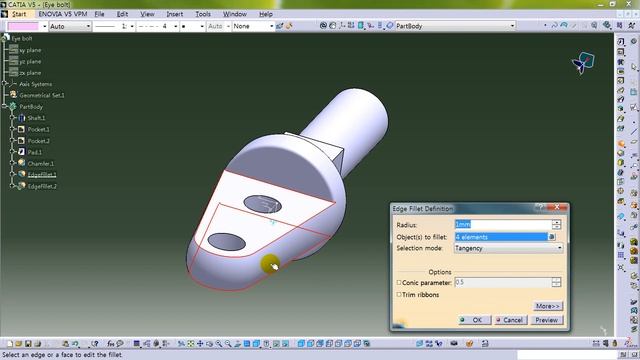Select Geometrical Set.1 in tree
This screenshot has width=640, height=360.
42,95
